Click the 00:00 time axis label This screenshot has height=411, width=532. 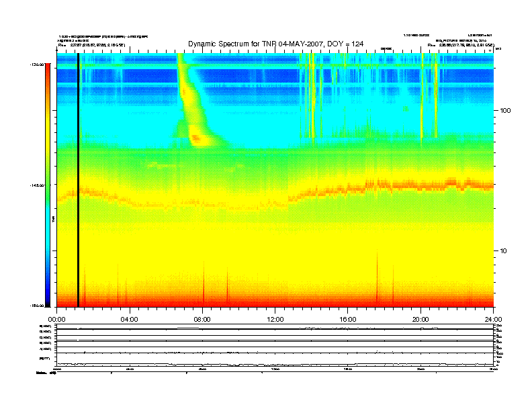pyautogui.click(x=56, y=320)
